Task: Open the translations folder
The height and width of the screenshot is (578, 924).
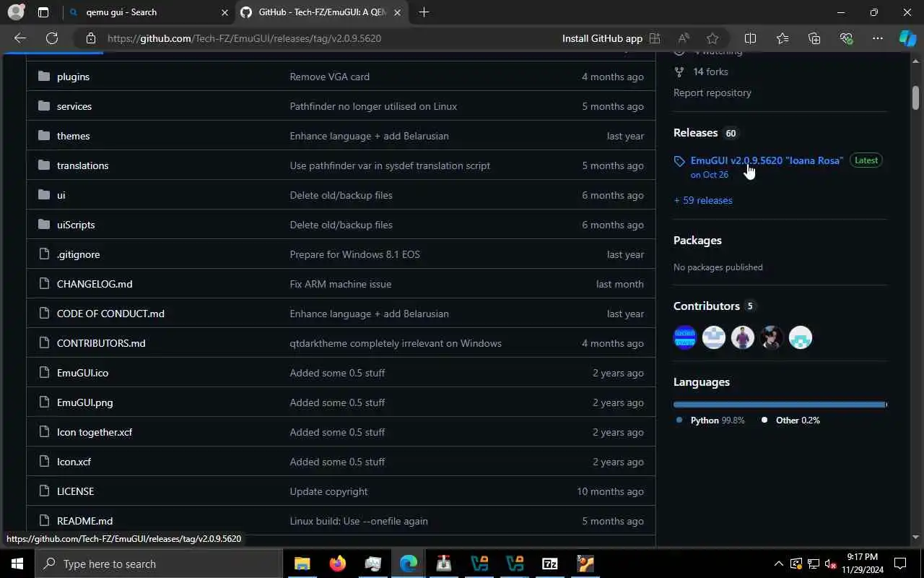Action: click(82, 165)
